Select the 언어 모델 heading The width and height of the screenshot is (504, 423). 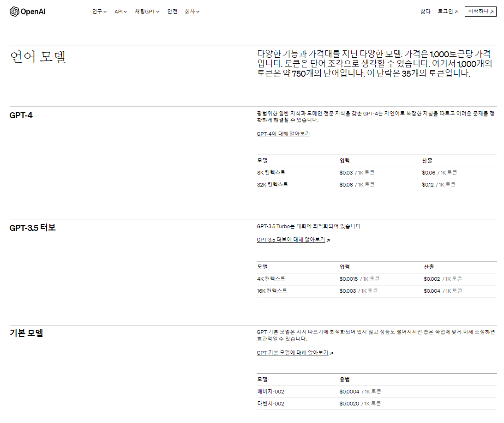click(38, 57)
